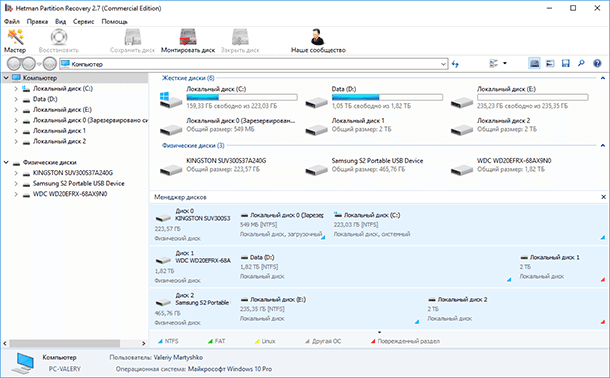This screenshot has width=610, height=378.
Task: Collapse the Физические диски section arrow
Action: click(603, 145)
